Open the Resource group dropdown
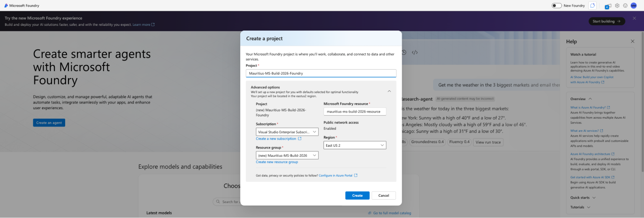 pos(287,155)
